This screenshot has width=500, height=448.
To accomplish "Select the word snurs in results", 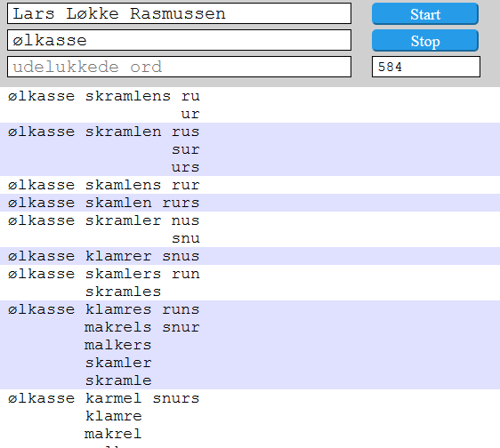I will [176, 398].
